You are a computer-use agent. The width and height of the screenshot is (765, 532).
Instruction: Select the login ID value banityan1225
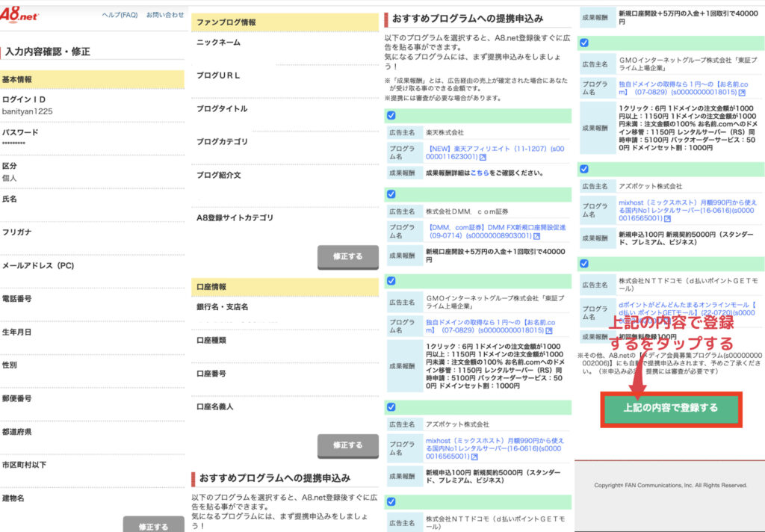pos(28,112)
